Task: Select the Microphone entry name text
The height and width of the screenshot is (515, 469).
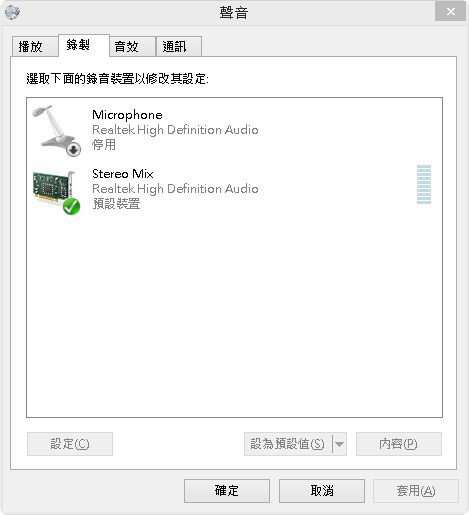Action: 127,115
